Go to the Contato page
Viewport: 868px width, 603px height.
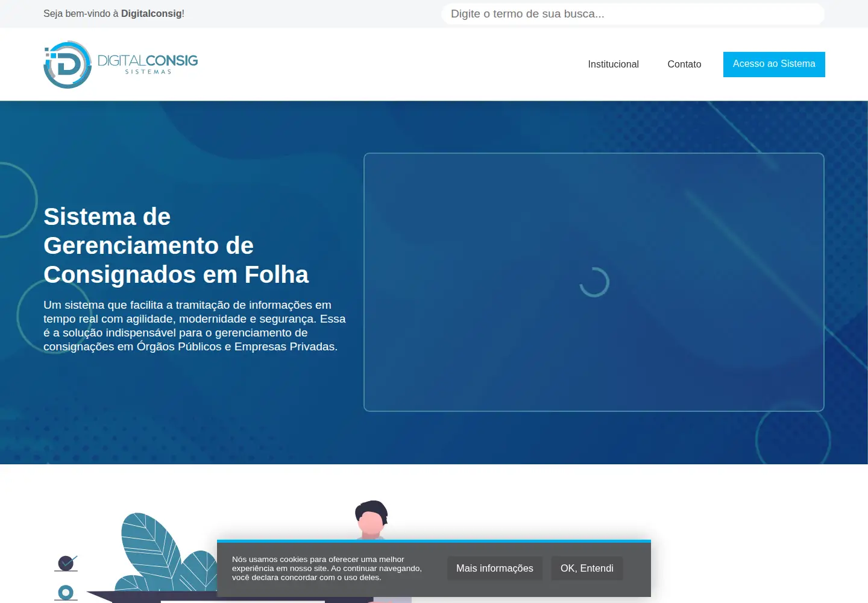[684, 65]
